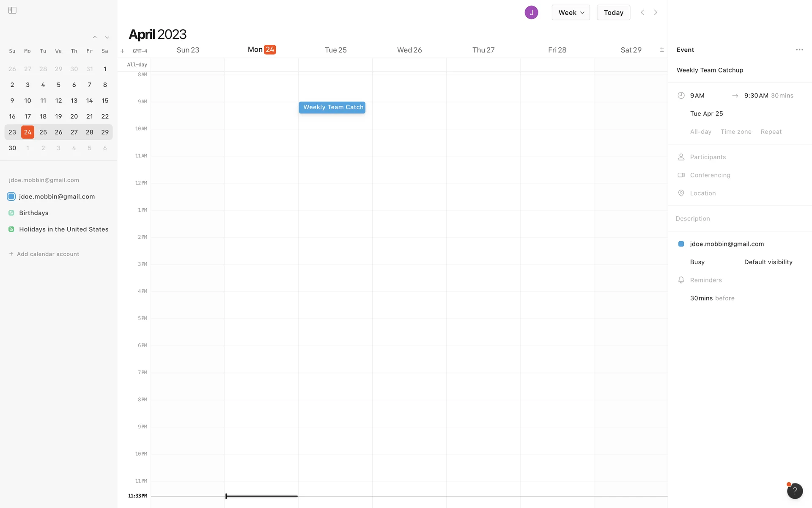This screenshot has width=812, height=508.
Task: Advance mini calendar to next month
Action: [x=107, y=37]
